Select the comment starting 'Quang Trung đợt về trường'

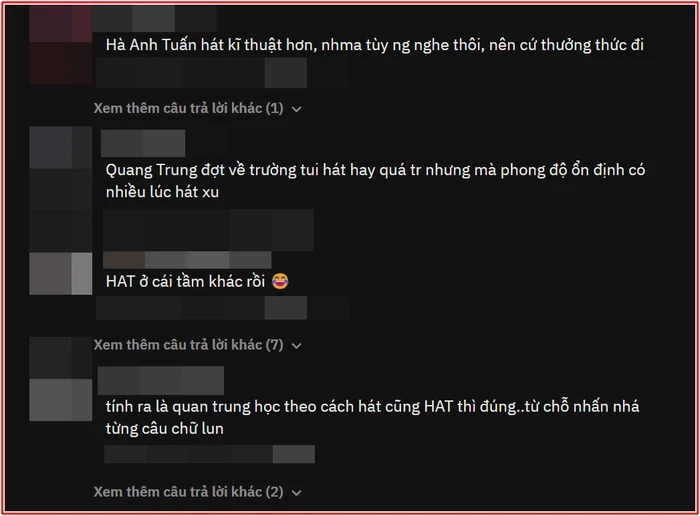pos(375,181)
